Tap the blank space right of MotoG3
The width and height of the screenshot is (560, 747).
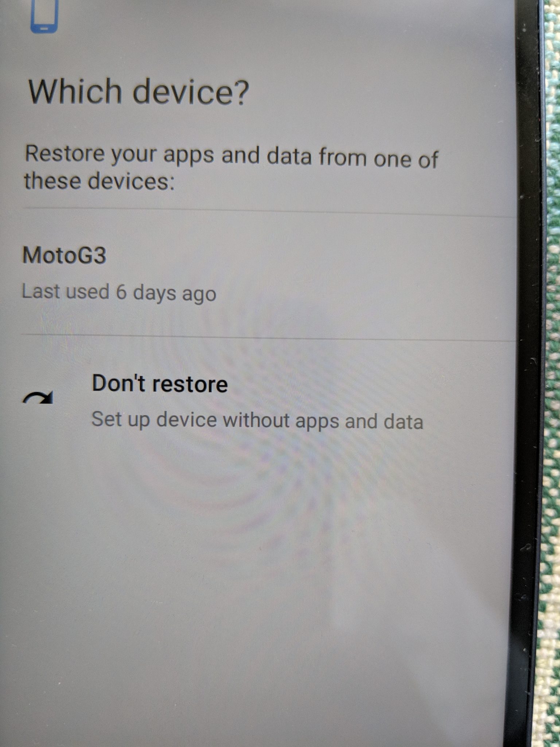tap(310, 255)
